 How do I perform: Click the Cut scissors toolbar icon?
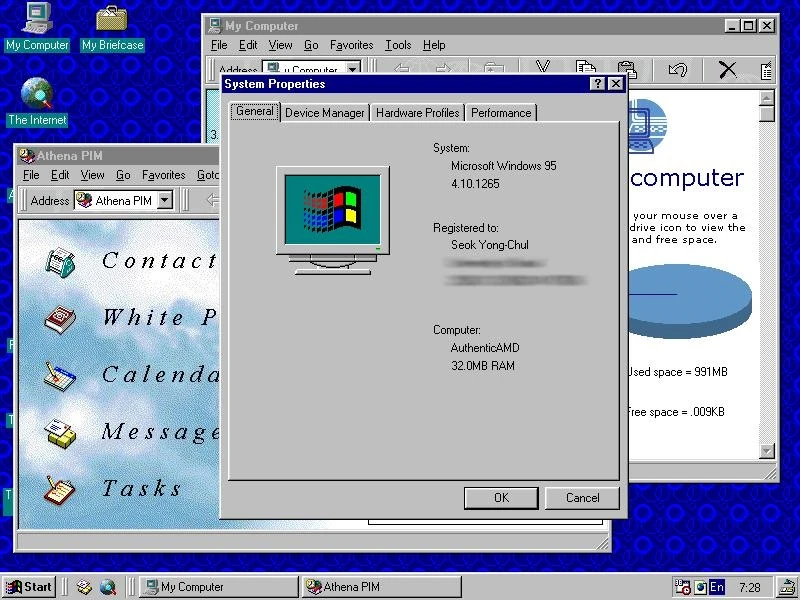pos(543,69)
